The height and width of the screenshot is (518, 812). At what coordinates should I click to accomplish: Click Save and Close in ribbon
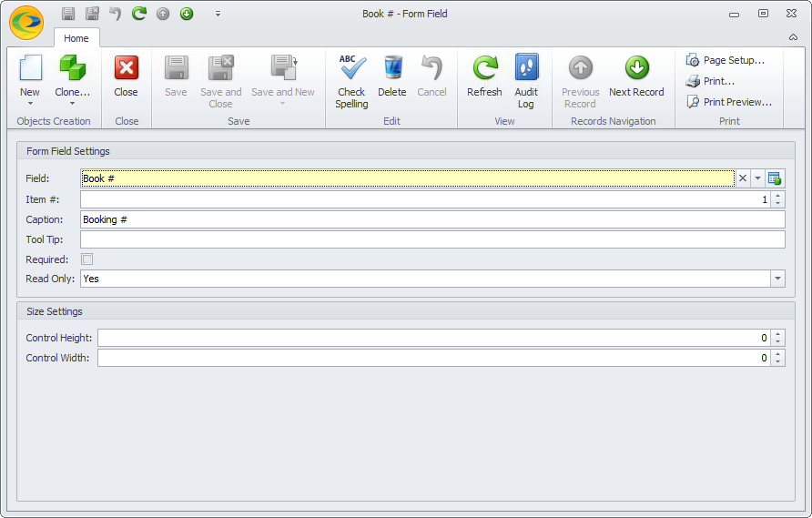click(221, 82)
